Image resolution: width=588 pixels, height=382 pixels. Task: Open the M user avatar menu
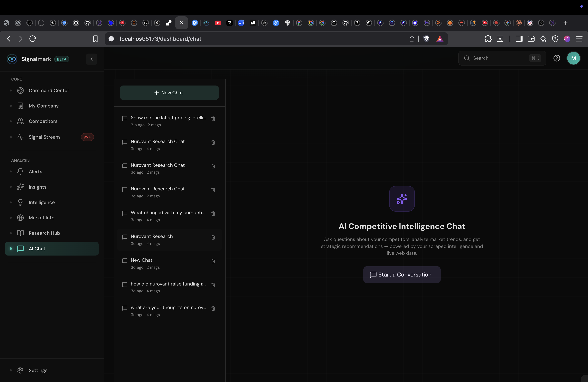coord(573,58)
